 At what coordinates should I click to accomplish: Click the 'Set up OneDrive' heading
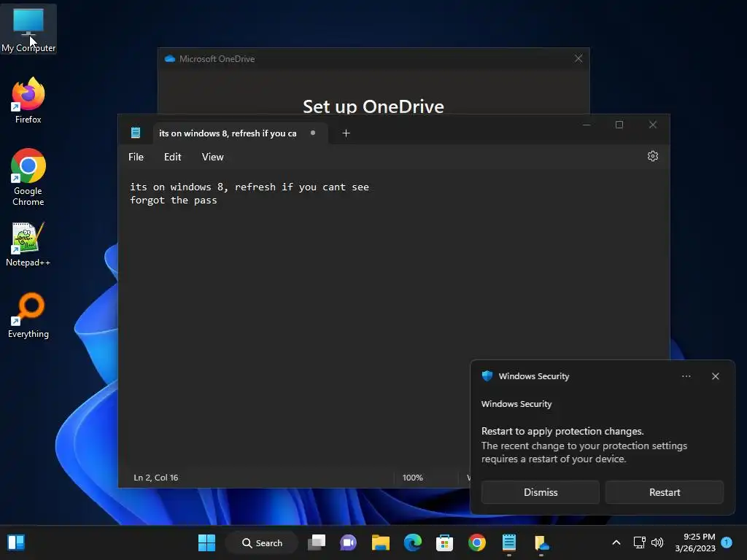(373, 106)
